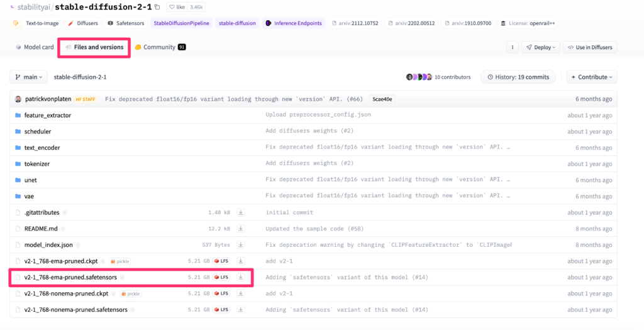View History: 19 commits
644x330 pixels.
coord(518,77)
